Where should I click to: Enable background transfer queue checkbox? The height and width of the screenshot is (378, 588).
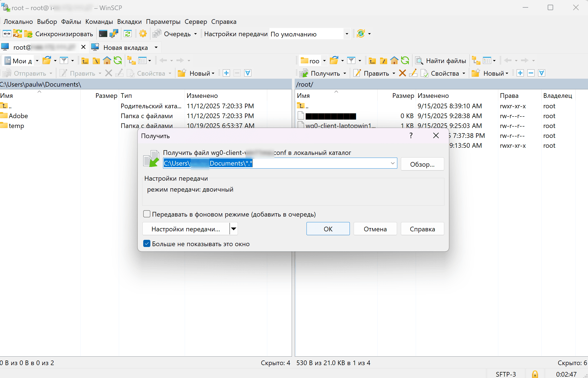pos(147,214)
